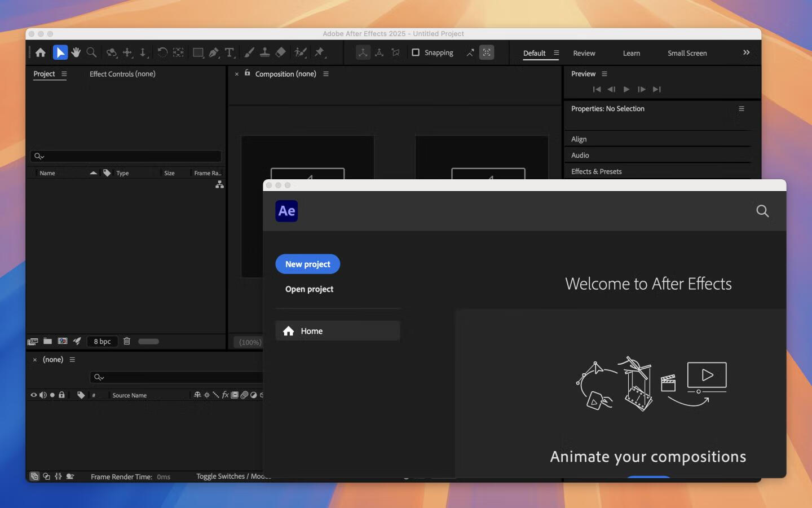Screen dimensions: 812x508
Task: Click the Home tool at toolbar start
Action: click(x=40, y=52)
